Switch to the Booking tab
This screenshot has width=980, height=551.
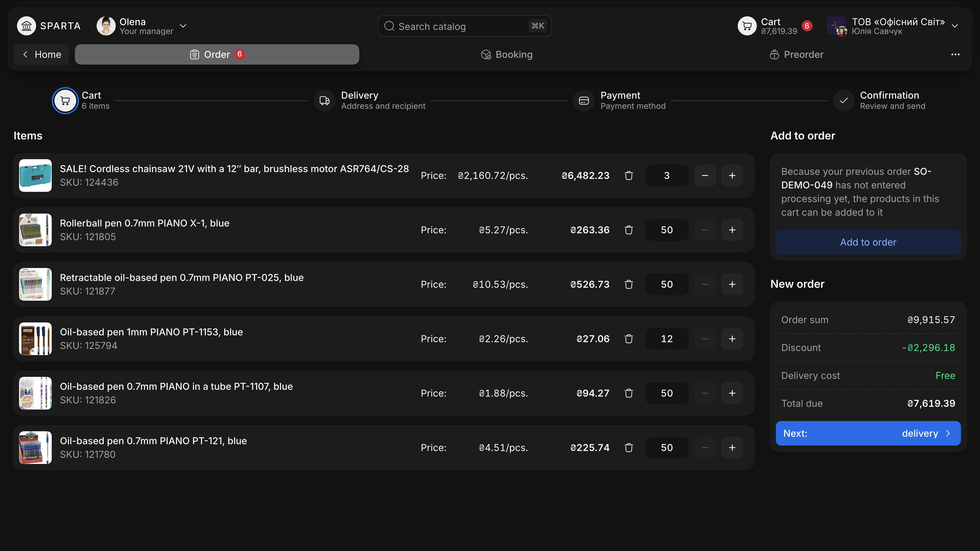[x=506, y=54]
